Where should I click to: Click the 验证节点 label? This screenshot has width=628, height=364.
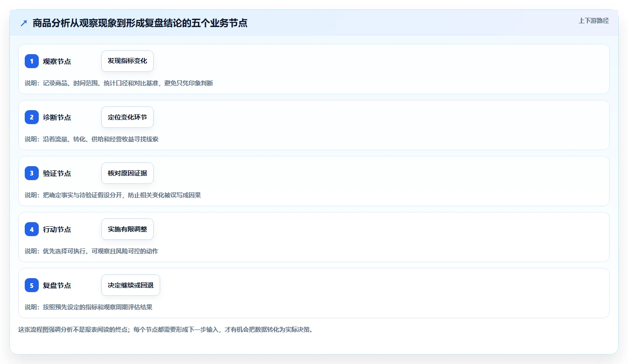(57, 173)
